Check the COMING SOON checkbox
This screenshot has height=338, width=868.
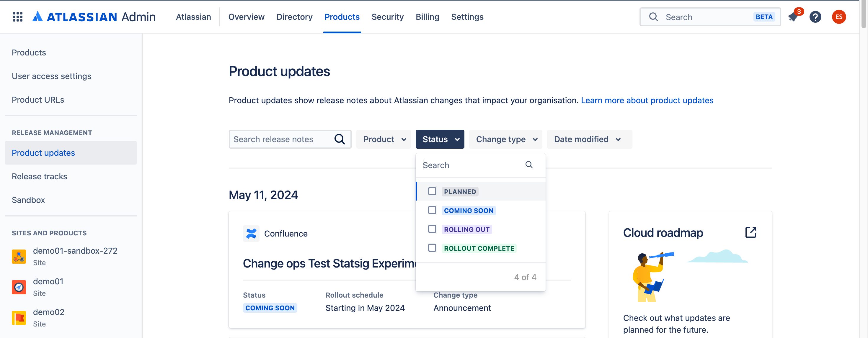(432, 210)
